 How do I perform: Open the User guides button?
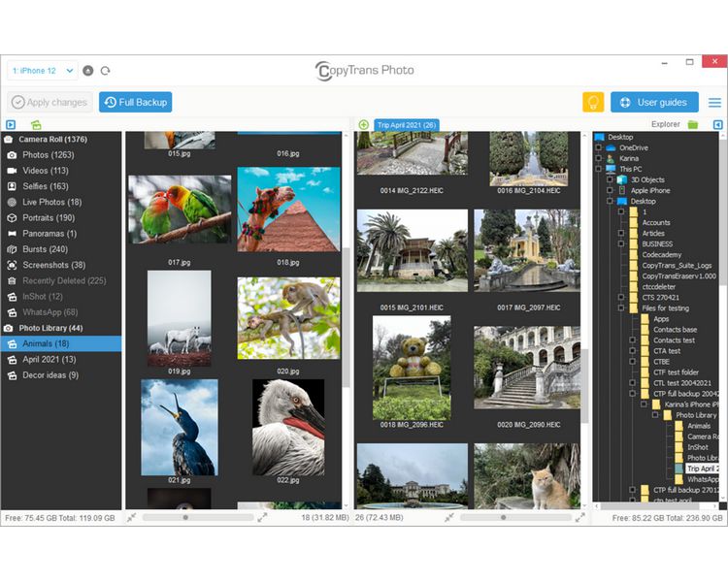pos(654,102)
